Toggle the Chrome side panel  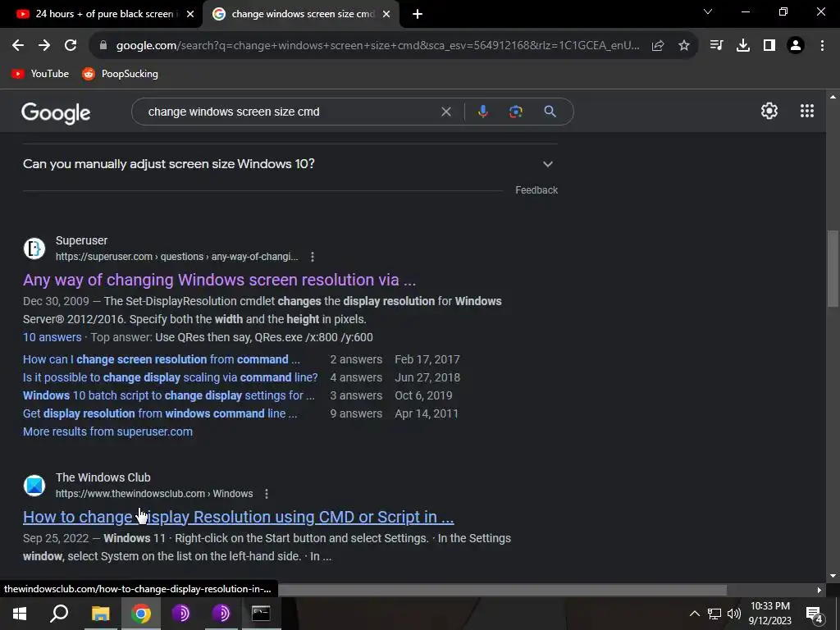[769, 46]
